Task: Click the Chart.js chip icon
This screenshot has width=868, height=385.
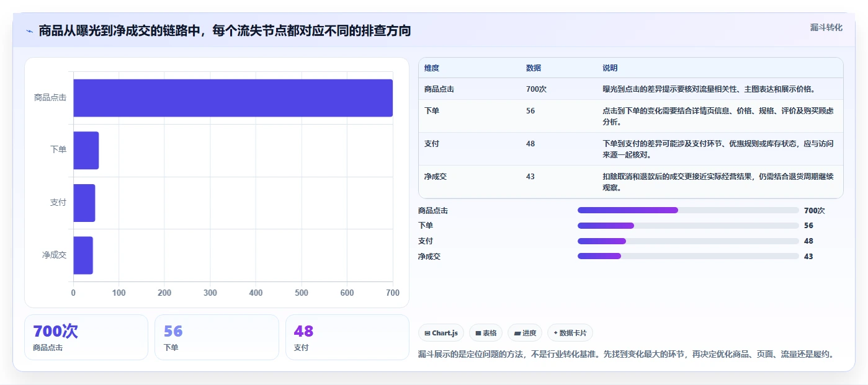Action: (x=427, y=333)
